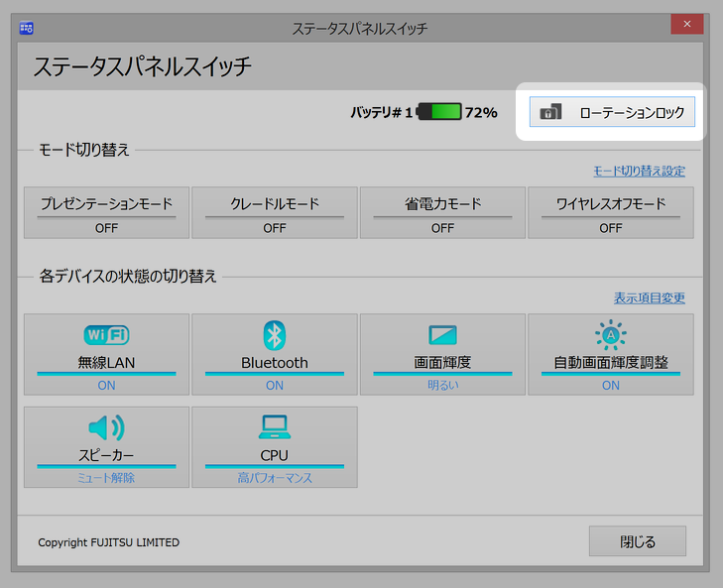Click the rotation lock icon
Screen dimensions: 723x588
click(549, 113)
